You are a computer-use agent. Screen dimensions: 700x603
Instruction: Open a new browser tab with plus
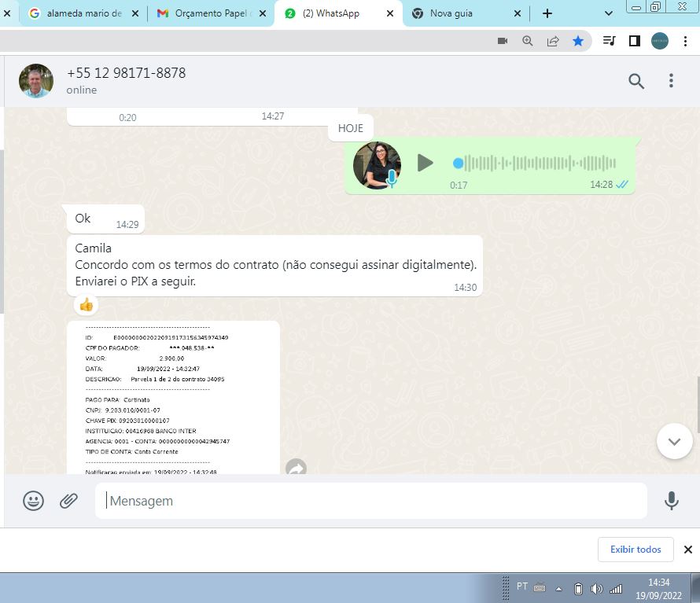[x=547, y=13]
